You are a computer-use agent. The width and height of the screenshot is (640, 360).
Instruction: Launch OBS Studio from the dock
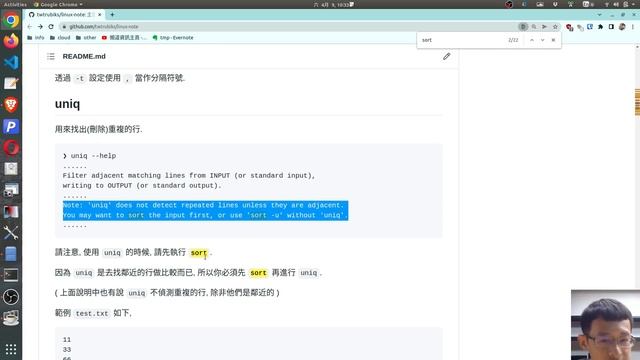pos(11,297)
